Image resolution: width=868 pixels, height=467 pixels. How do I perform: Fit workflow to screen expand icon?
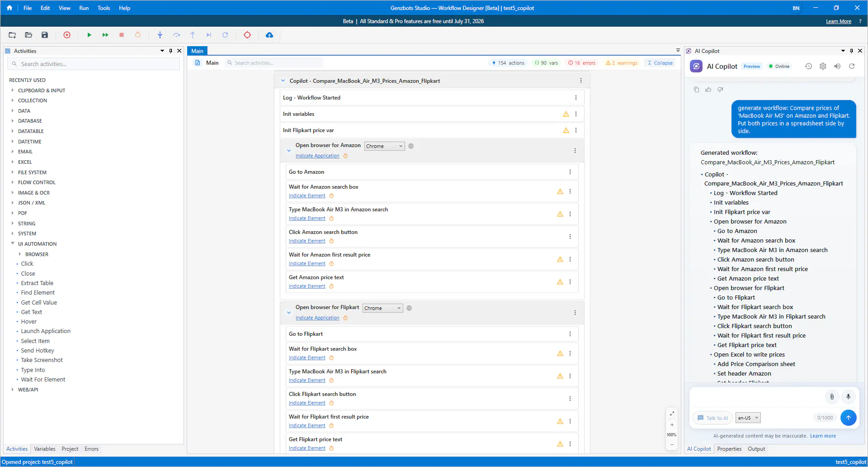pyautogui.click(x=672, y=414)
